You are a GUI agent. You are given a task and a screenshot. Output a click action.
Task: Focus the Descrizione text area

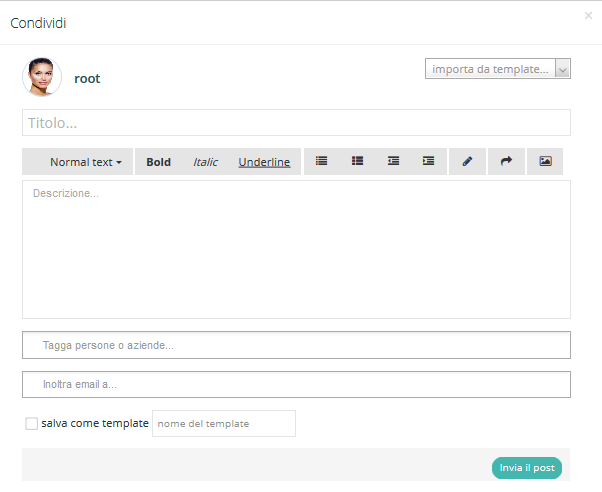(x=296, y=249)
